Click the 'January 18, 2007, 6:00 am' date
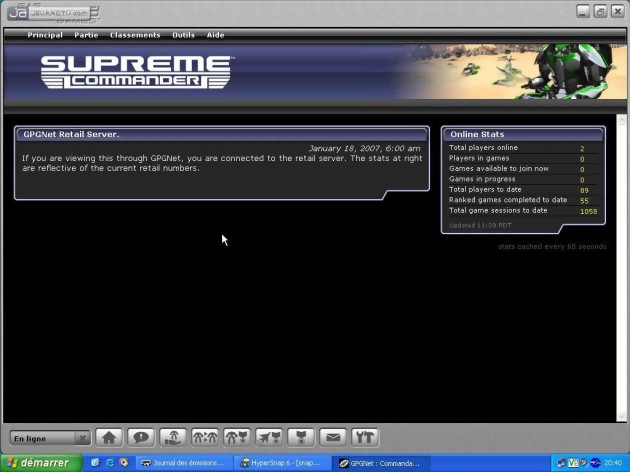 point(365,148)
